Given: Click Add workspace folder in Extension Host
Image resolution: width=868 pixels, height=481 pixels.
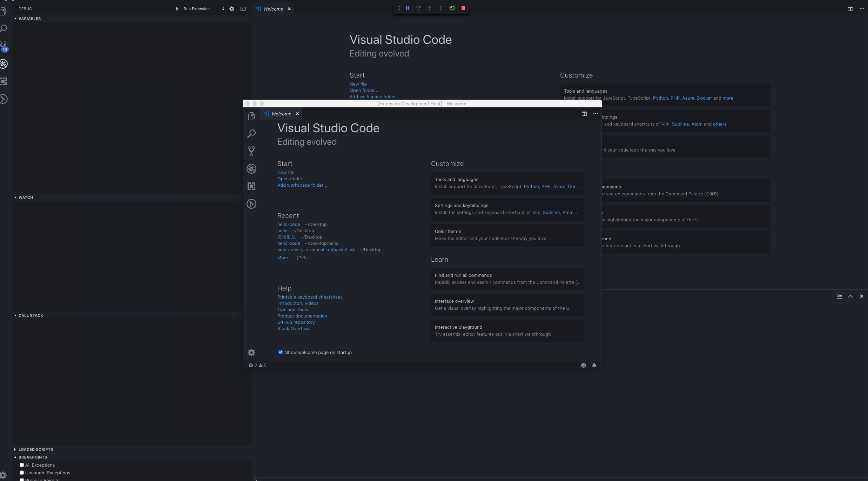Looking at the screenshot, I should [302, 185].
